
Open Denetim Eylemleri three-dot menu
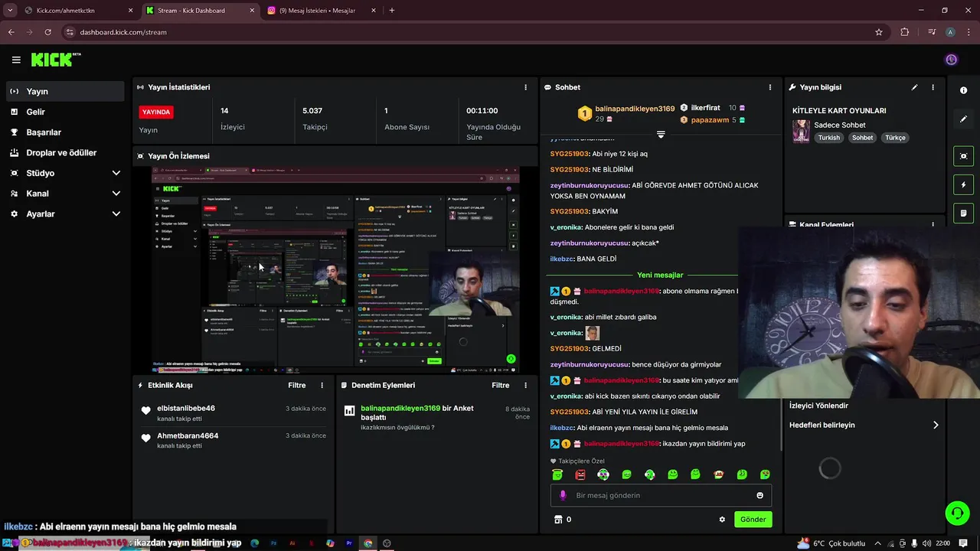[525, 385]
